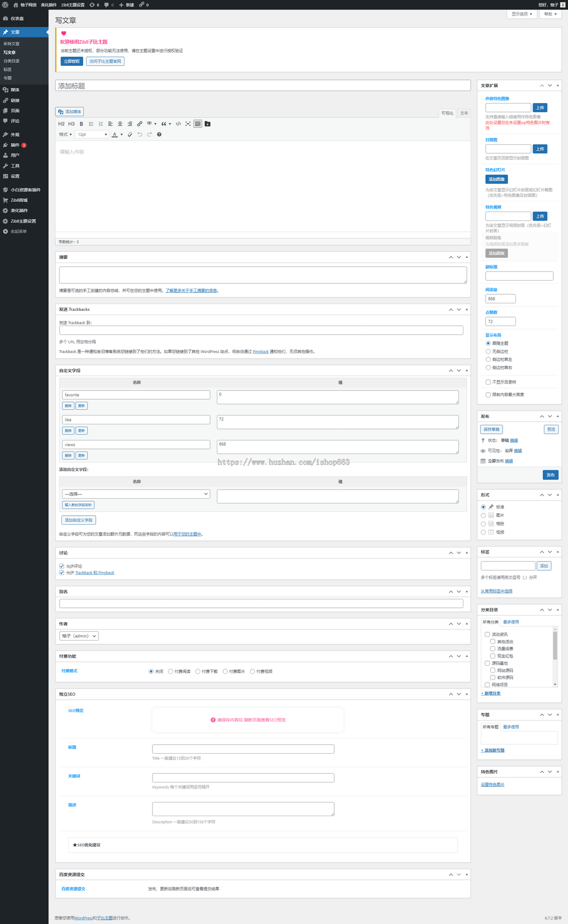Open the custom field name select dropdown
Screen dimensions: 568x924
136,494
